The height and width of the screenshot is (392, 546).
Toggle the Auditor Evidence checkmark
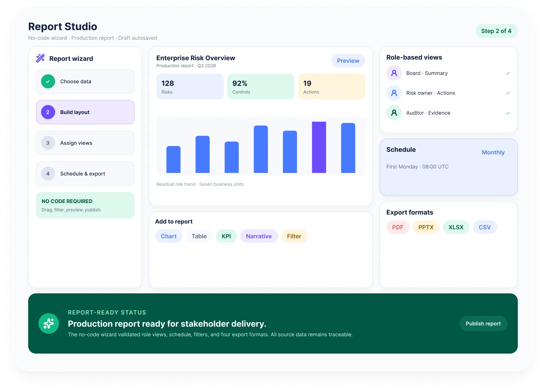tap(508, 113)
